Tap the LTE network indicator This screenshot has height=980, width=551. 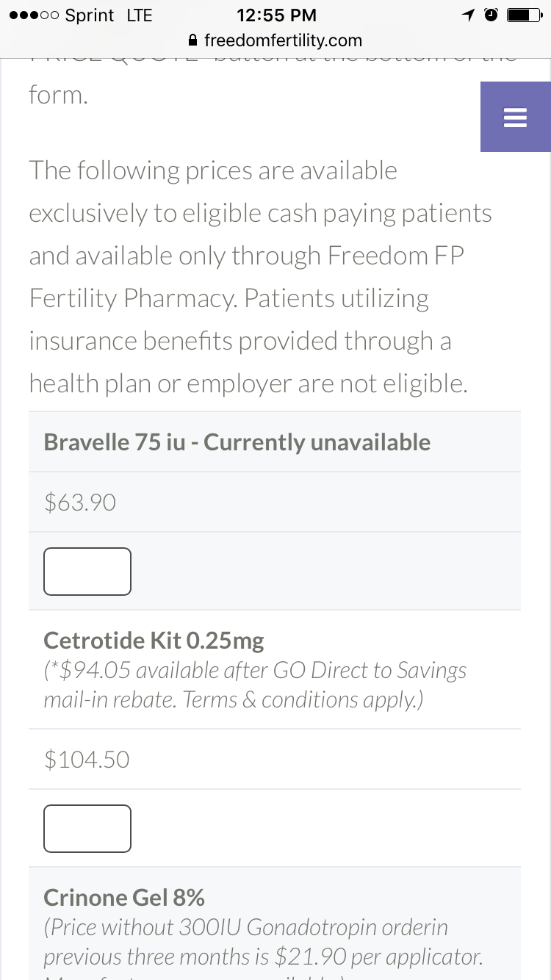point(140,15)
